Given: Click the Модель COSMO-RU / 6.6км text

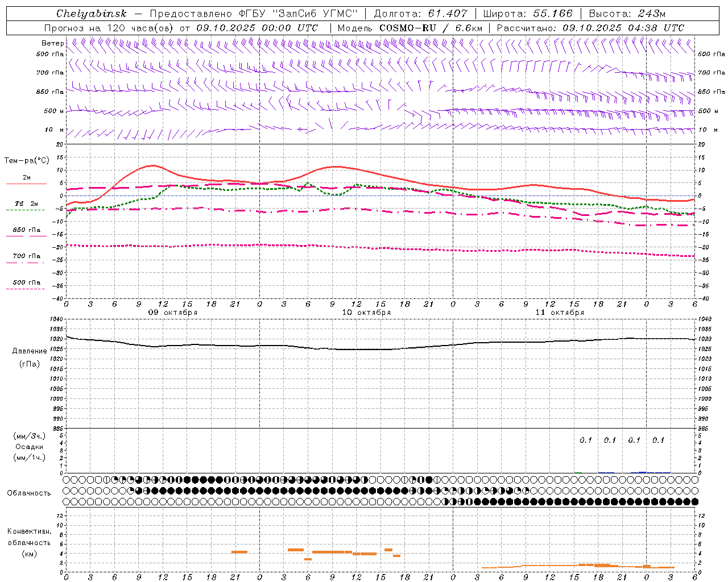Looking at the screenshot, I should pyautogui.click(x=409, y=28).
